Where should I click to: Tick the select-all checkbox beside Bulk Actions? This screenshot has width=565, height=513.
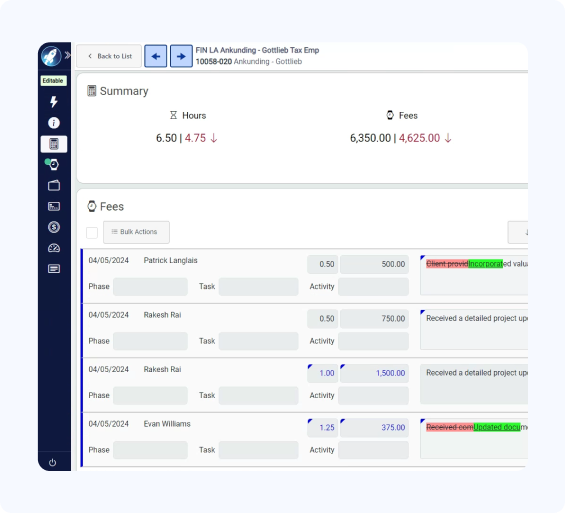[x=92, y=233]
